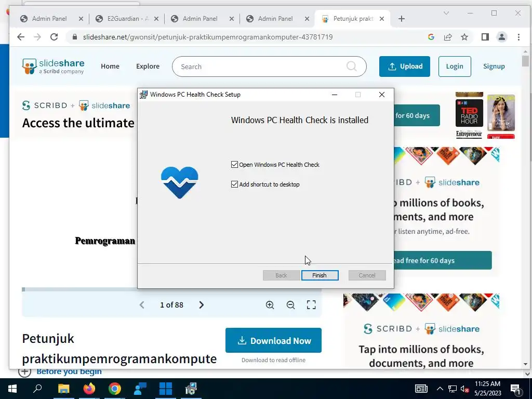The image size is (532, 399).
Task: Click Read free for 60 days button
Action: (443, 260)
